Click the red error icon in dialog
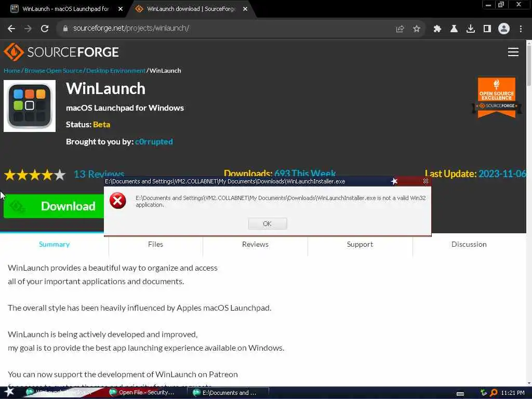The image size is (532, 399). click(x=118, y=201)
